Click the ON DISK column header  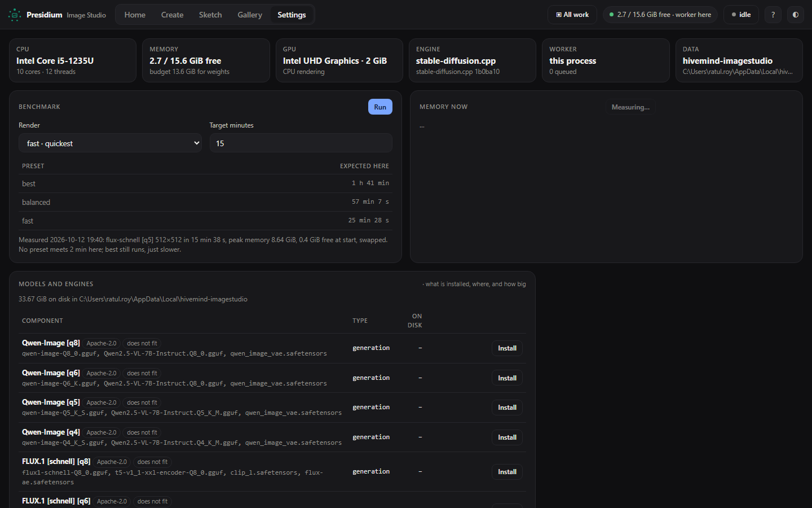pos(415,321)
